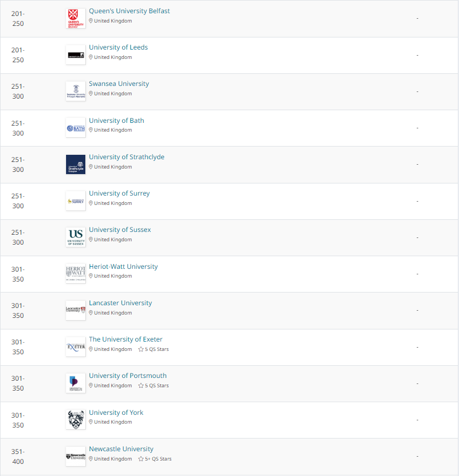Visit the Lancaster University page
The height and width of the screenshot is (476, 459).
pyautogui.click(x=121, y=303)
